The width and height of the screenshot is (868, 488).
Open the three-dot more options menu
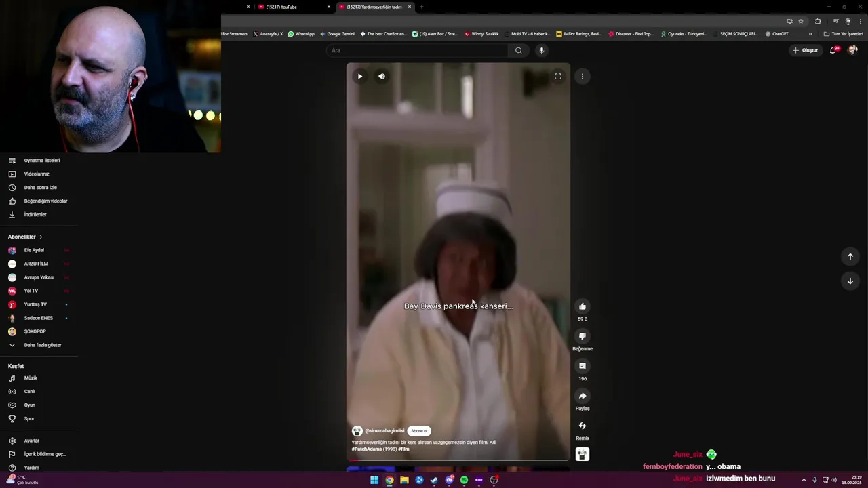click(x=583, y=77)
